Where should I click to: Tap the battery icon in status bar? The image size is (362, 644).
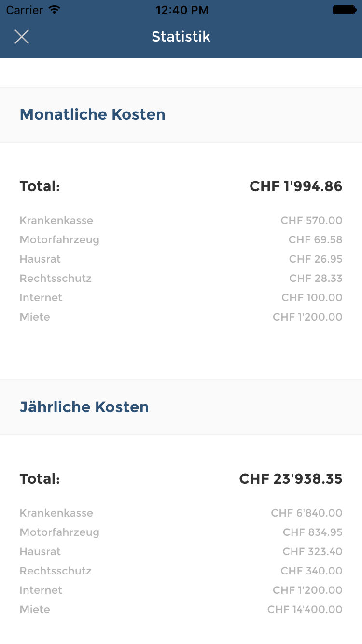(x=344, y=10)
